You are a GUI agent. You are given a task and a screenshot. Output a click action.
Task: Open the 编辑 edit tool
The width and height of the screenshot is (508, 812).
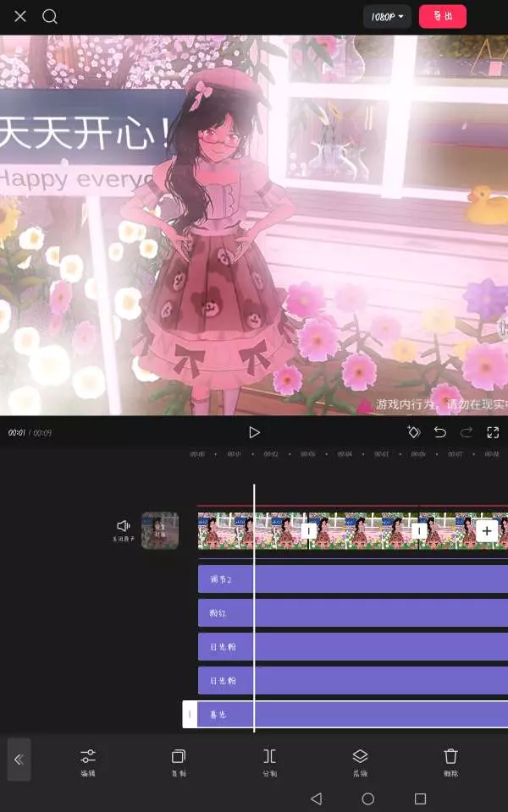(88, 761)
